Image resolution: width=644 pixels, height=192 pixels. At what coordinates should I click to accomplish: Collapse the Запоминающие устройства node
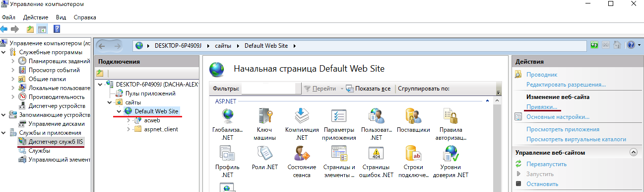click(x=4, y=115)
